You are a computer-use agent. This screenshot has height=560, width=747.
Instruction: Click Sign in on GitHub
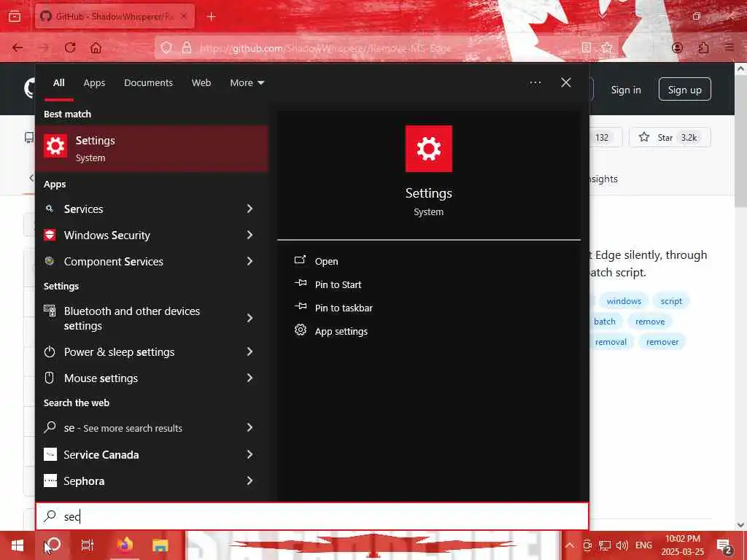point(625,90)
